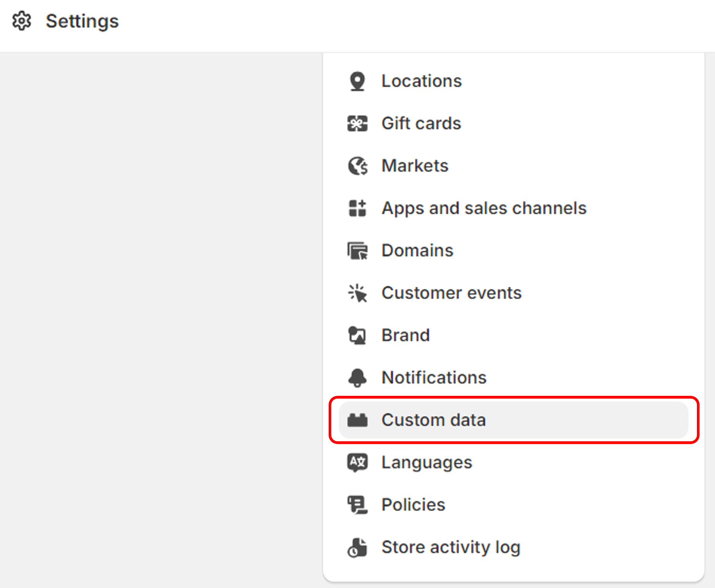
Task: Click the Gift cards icon
Action: pos(357,124)
